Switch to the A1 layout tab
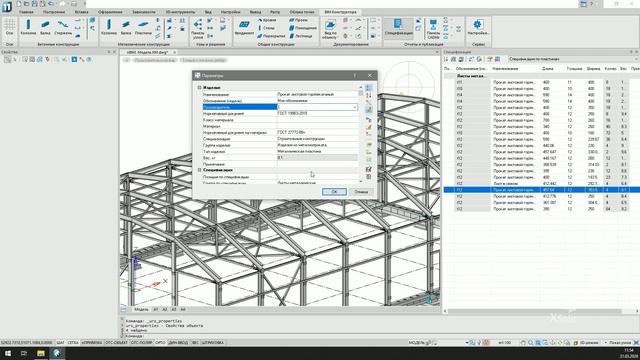 coord(156,309)
